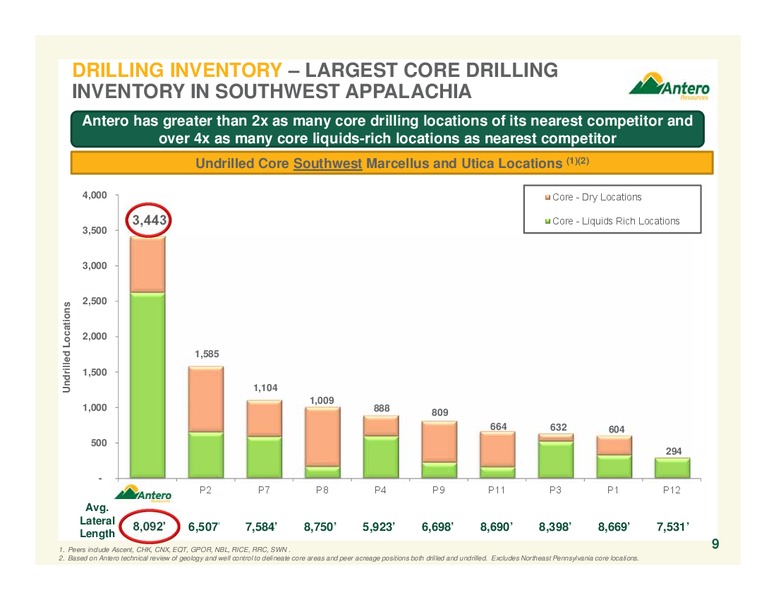Click the 664 bar value label
The width and height of the screenshot is (776, 600).
pos(498,426)
